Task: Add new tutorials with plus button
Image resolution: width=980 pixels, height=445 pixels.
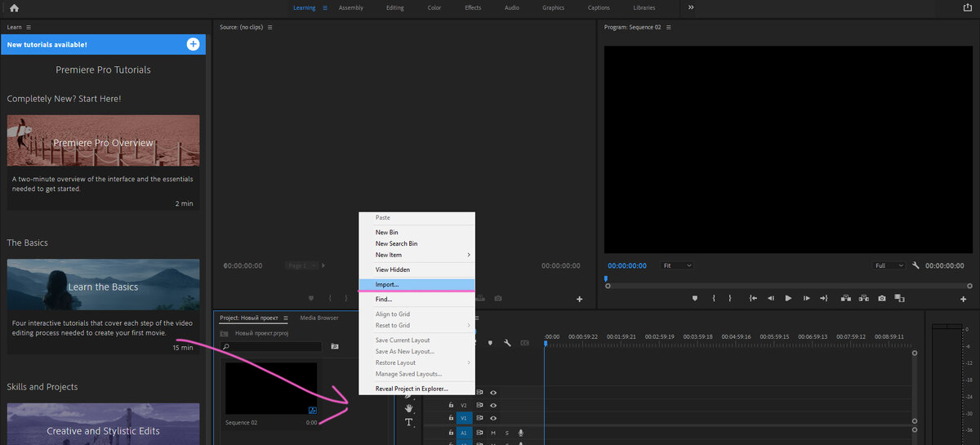Action: 193,44
